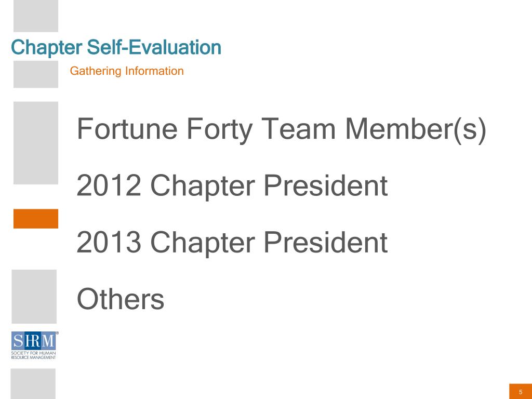Image resolution: width=532 pixels, height=399 pixels.
Task: Click the orange page number 5 box
Action: 521,392
